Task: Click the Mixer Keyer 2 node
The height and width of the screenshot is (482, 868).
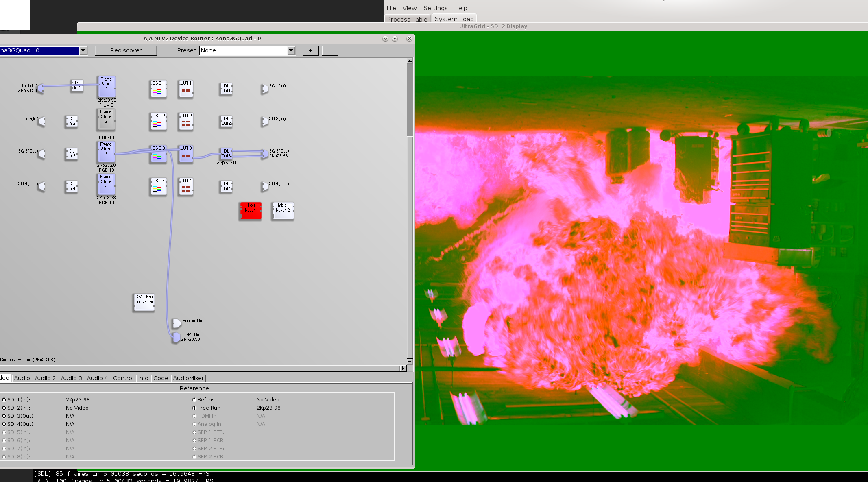Action: [283, 211]
